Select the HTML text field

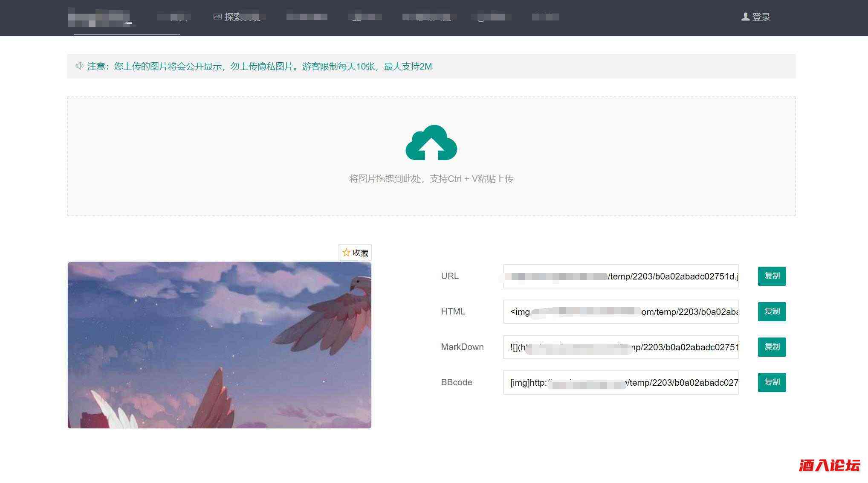620,311
